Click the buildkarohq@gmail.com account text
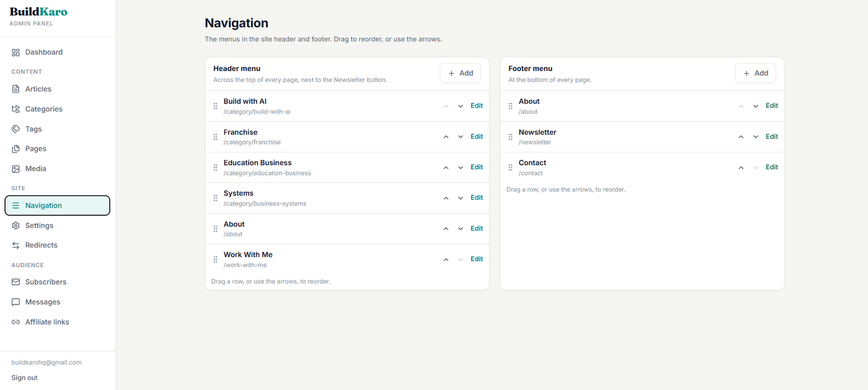This screenshot has width=868, height=390. tap(46, 363)
